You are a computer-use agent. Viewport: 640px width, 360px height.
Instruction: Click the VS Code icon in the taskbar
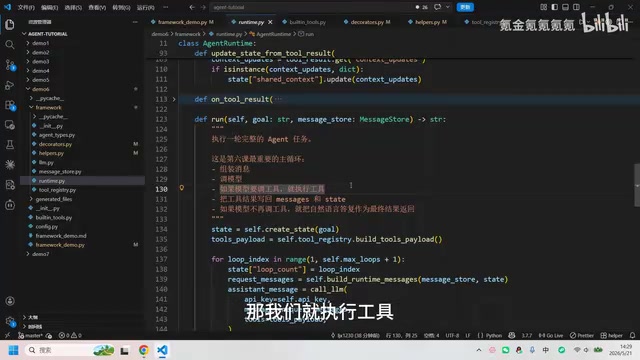pos(162,350)
